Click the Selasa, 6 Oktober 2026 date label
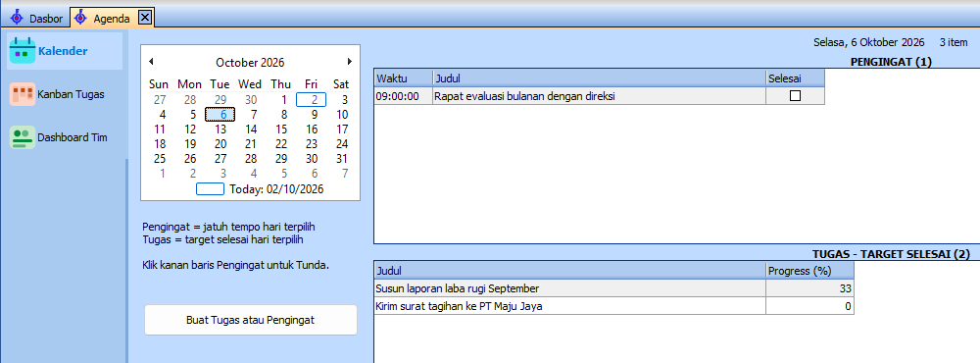 pyautogui.click(x=868, y=42)
